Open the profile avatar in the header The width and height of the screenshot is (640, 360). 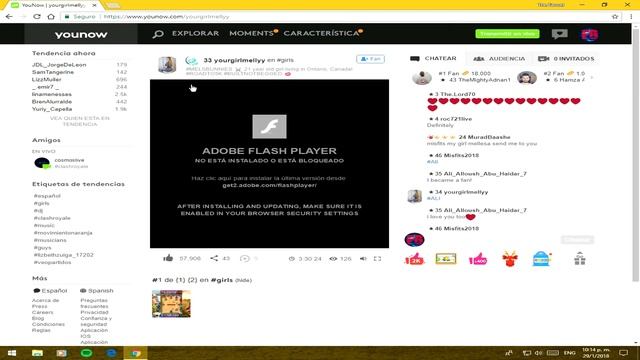pos(589,34)
